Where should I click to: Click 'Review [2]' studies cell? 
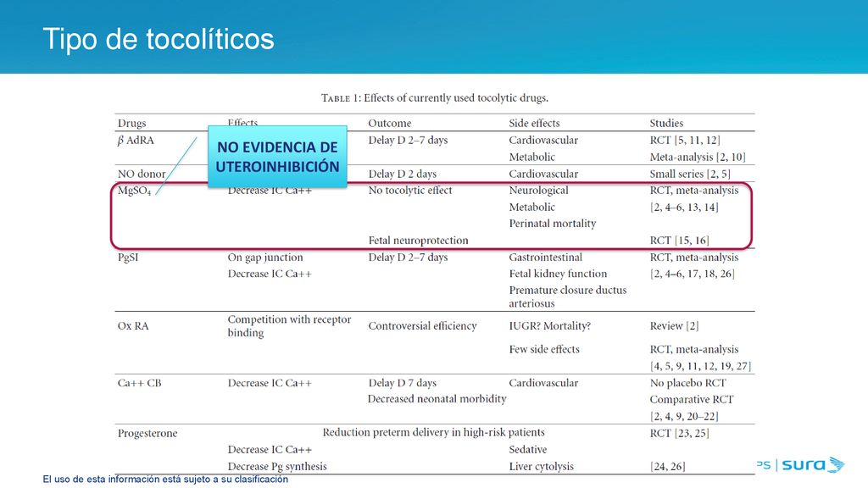click(x=674, y=326)
